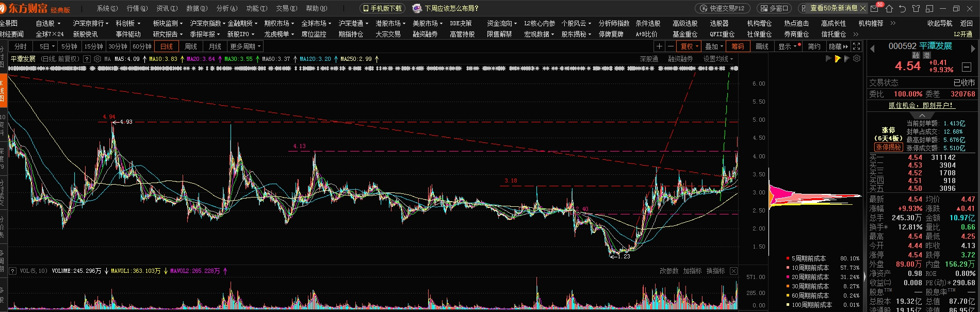Open the 分析(A) menu
Image resolution: width=980 pixels, height=312 pixels.
227,8
